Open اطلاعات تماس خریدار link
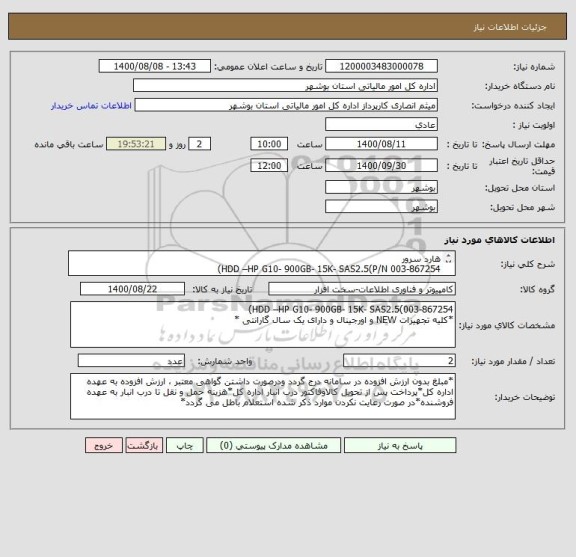The width and height of the screenshot is (576, 557). point(91,106)
